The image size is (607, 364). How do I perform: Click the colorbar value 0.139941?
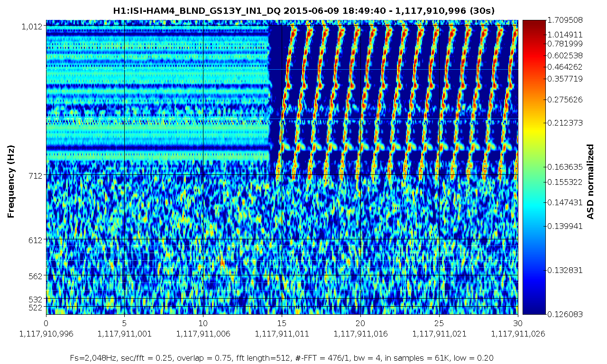click(565, 226)
